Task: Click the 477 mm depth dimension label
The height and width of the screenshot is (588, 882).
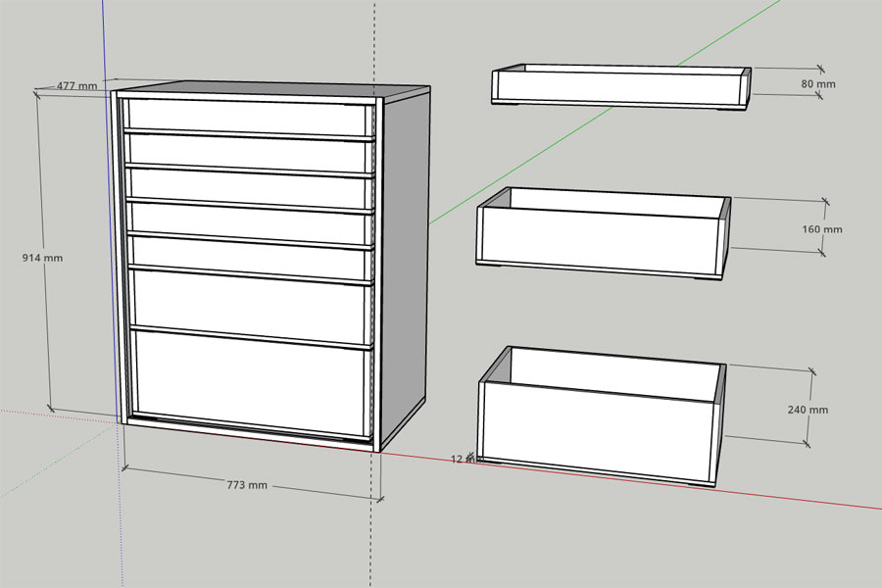Action: pyautogui.click(x=76, y=86)
